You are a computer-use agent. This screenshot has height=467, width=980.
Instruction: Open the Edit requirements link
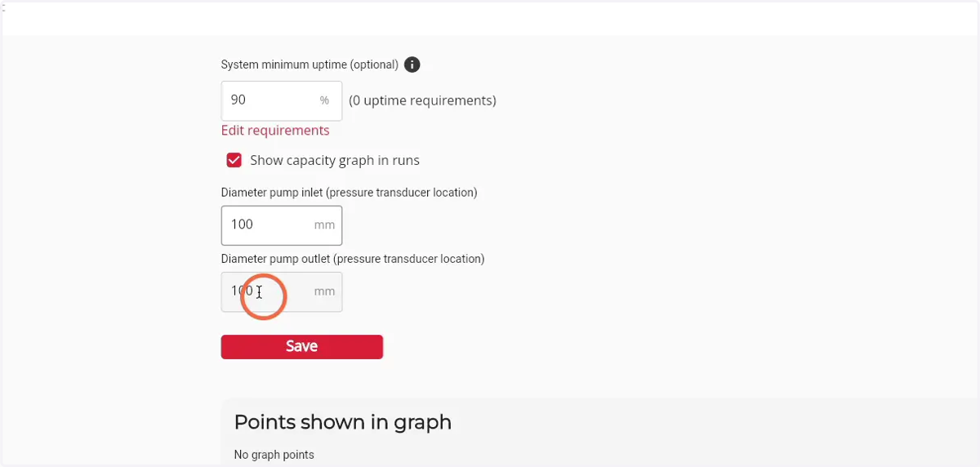275,131
